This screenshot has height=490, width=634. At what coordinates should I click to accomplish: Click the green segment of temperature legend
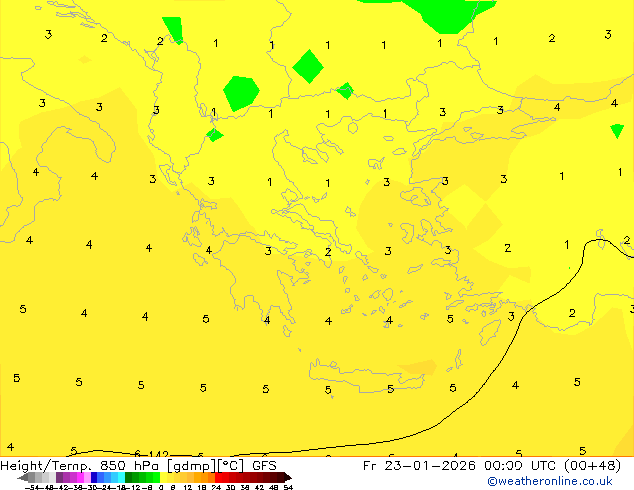click(140, 478)
